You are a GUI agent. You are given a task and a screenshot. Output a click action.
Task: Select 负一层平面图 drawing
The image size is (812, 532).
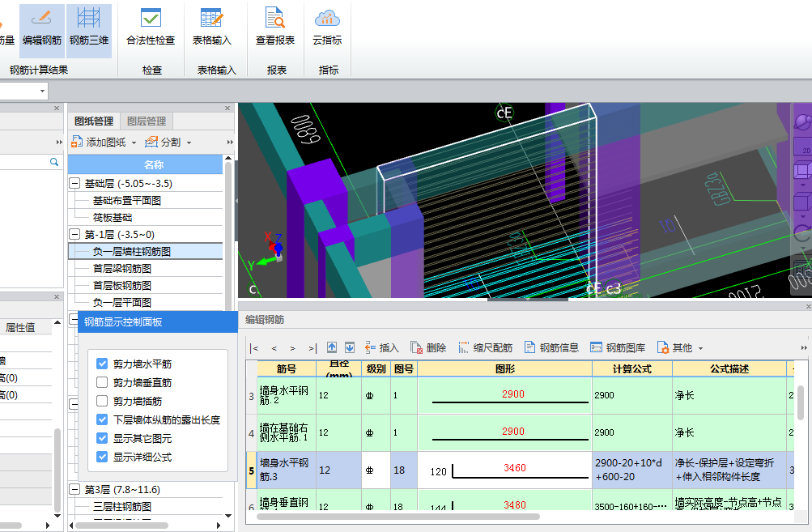(121, 303)
